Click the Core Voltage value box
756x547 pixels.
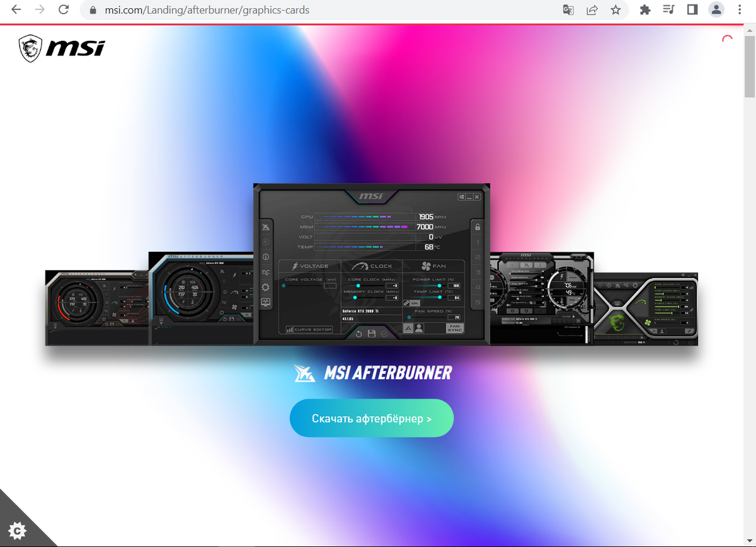click(x=330, y=286)
